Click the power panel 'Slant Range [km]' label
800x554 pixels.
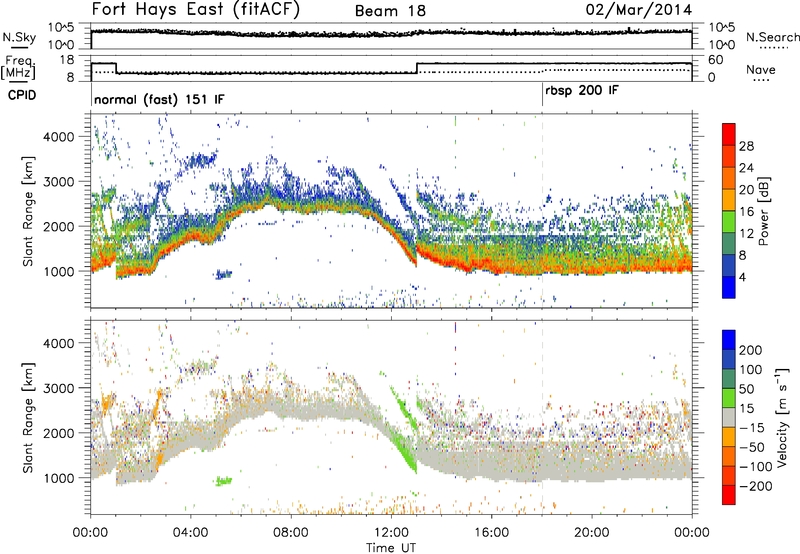(x=28, y=211)
